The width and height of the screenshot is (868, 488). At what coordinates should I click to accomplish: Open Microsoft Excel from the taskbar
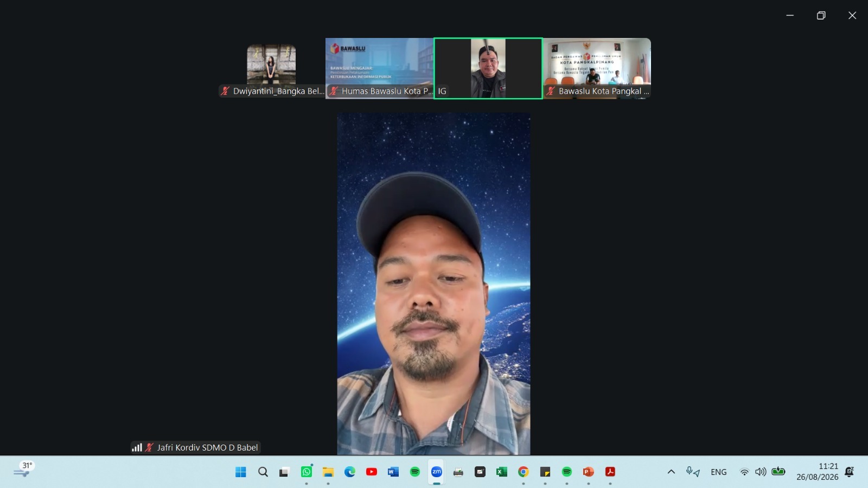coord(502,472)
